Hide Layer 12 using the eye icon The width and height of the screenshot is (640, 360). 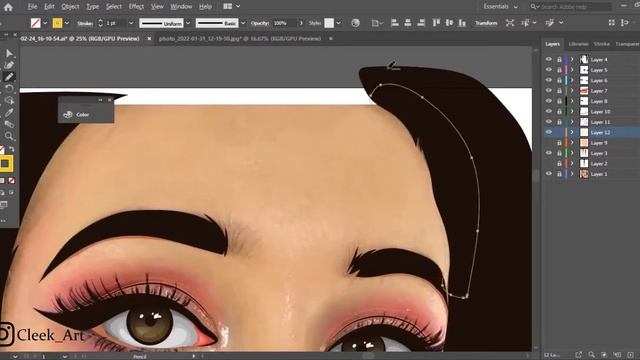click(x=549, y=132)
